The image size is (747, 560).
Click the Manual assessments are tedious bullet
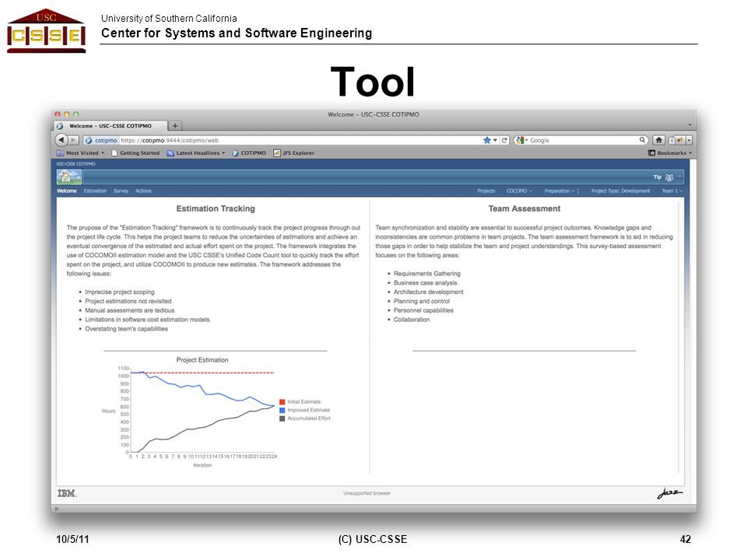pos(130,310)
